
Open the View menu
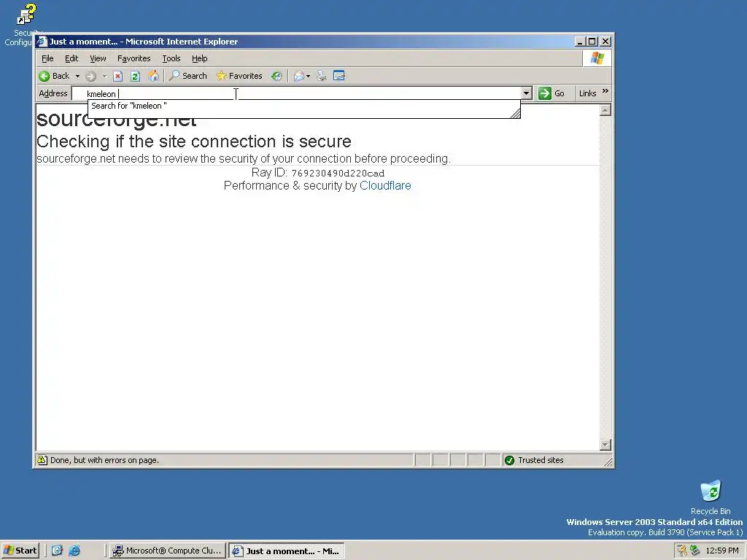coord(98,58)
